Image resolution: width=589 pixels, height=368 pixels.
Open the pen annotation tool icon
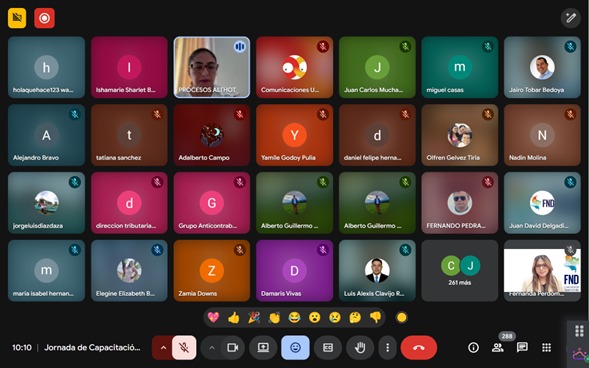coord(571,18)
